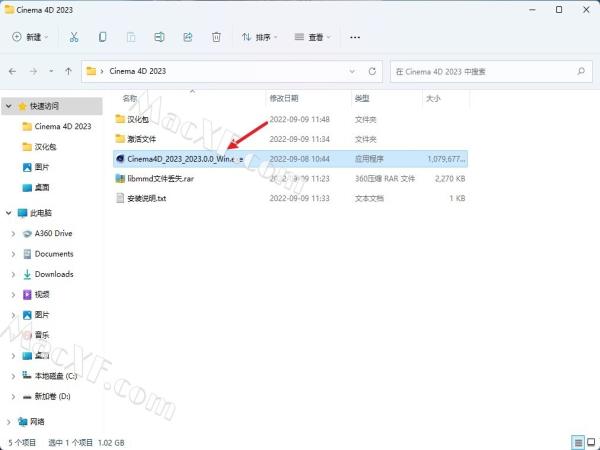Viewport: 600px width, 450px height.
Task: Click the Rename icon in toolbar
Action: (x=159, y=37)
